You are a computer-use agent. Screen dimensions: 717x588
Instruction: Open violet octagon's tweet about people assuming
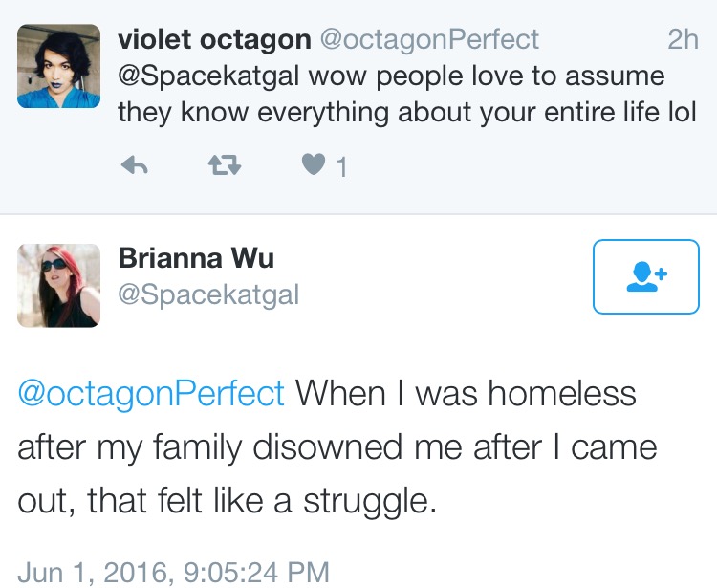pyautogui.click(x=407, y=95)
